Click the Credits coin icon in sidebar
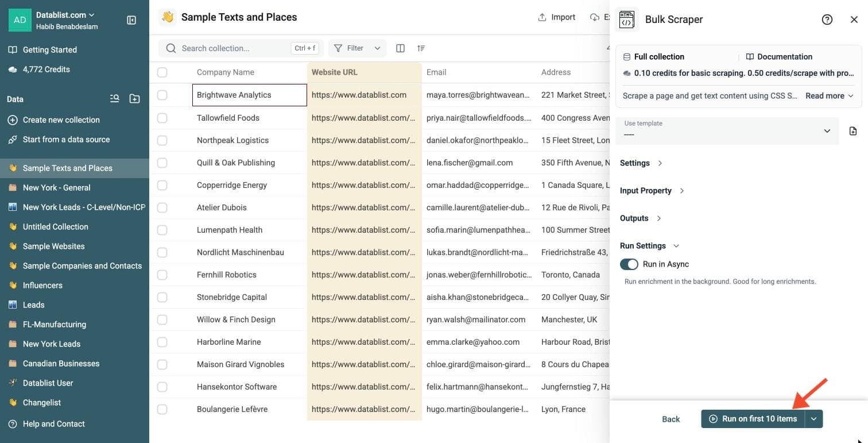 click(x=13, y=70)
